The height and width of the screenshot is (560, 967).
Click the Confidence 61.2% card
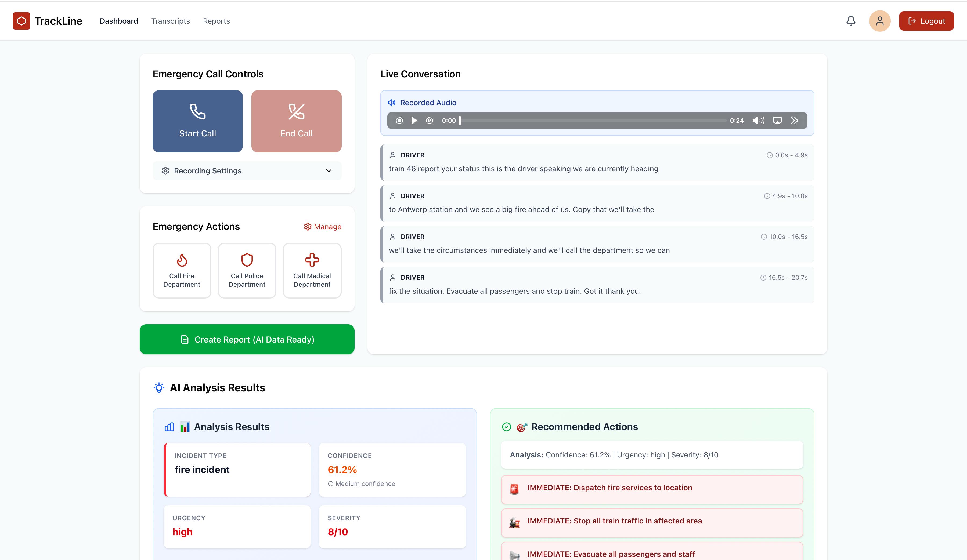pyautogui.click(x=392, y=470)
